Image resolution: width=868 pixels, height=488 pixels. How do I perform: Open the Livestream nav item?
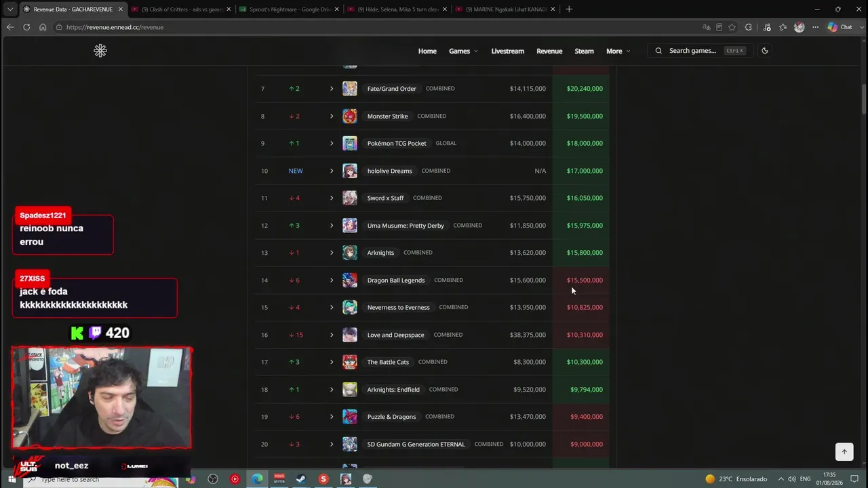(x=508, y=51)
